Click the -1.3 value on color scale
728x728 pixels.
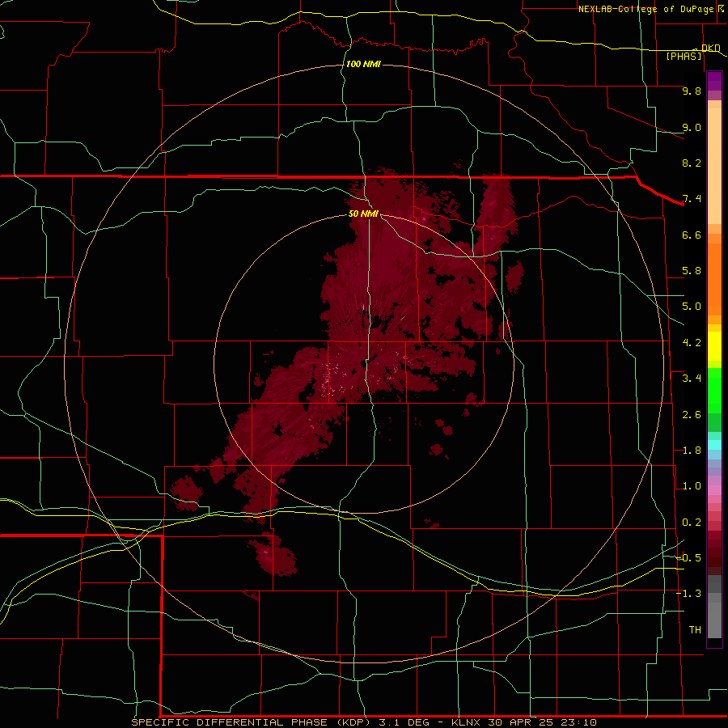[x=688, y=594]
